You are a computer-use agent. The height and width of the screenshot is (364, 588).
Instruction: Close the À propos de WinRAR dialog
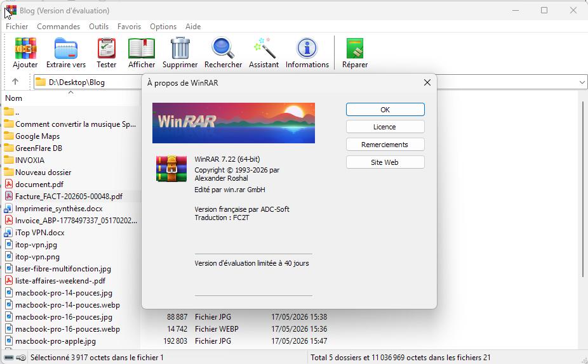(427, 82)
